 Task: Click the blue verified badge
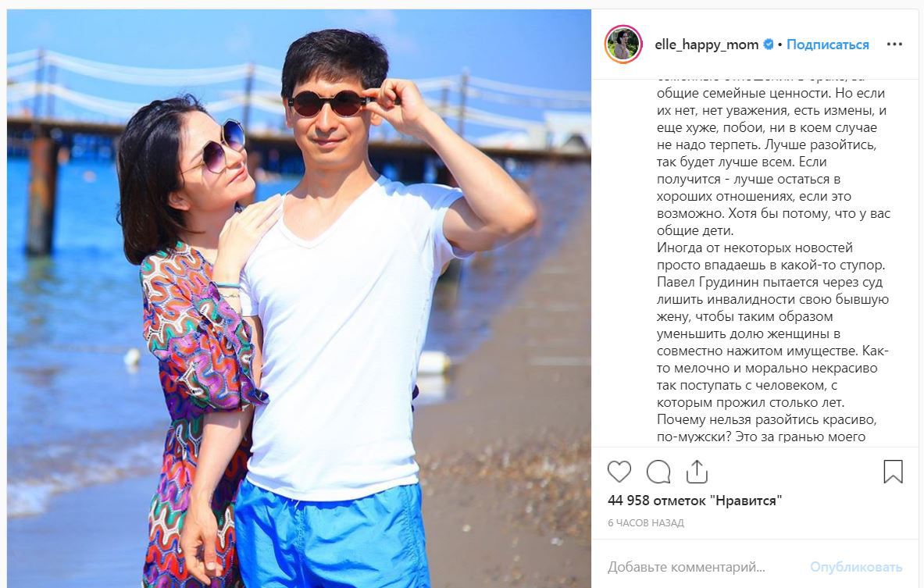click(x=769, y=45)
